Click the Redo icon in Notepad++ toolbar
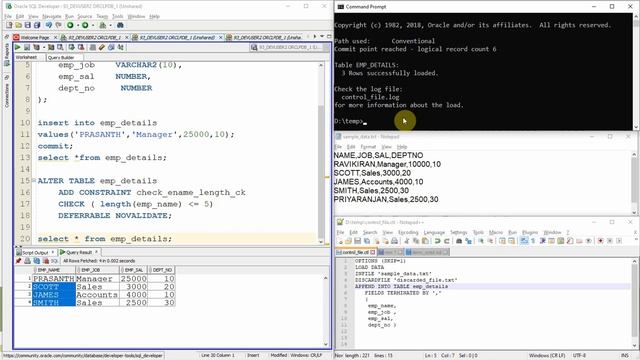 coord(447,241)
